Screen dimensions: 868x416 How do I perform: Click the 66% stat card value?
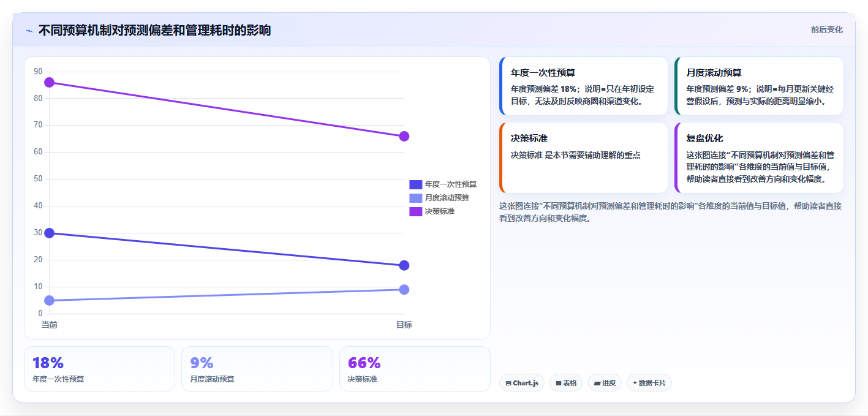[x=364, y=363]
